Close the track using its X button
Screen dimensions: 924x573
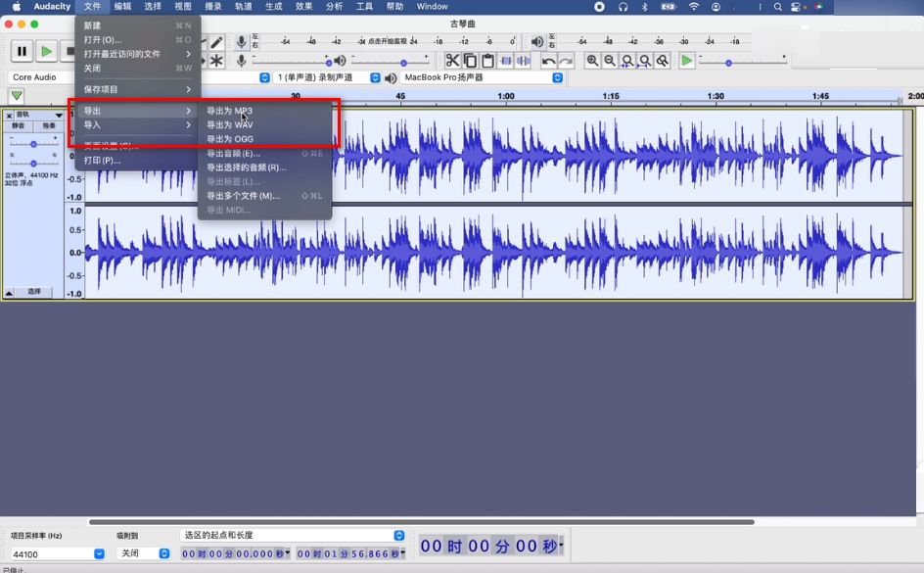point(9,115)
